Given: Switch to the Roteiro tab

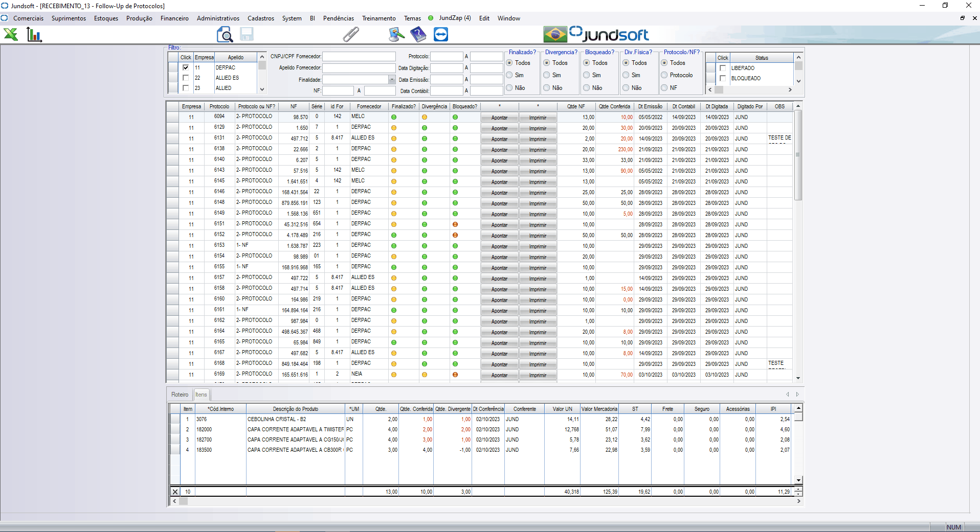Looking at the screenshot, I should [x=180, y=395].
